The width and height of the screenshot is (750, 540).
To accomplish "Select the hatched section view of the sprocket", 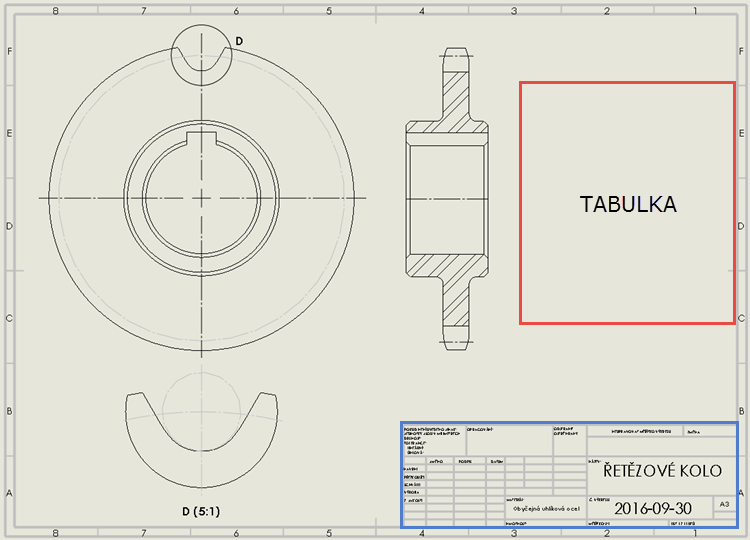I will pyautogui.click(x=447, y=198).
